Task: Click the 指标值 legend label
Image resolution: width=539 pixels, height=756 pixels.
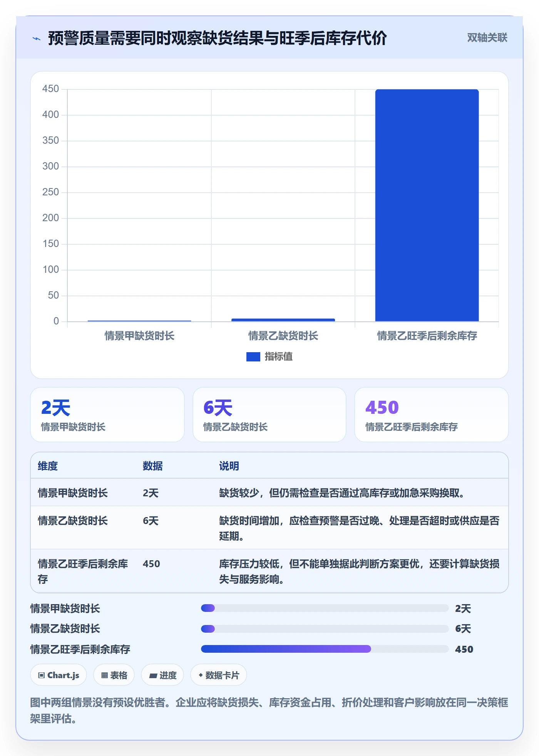Action: click(278, 357)
